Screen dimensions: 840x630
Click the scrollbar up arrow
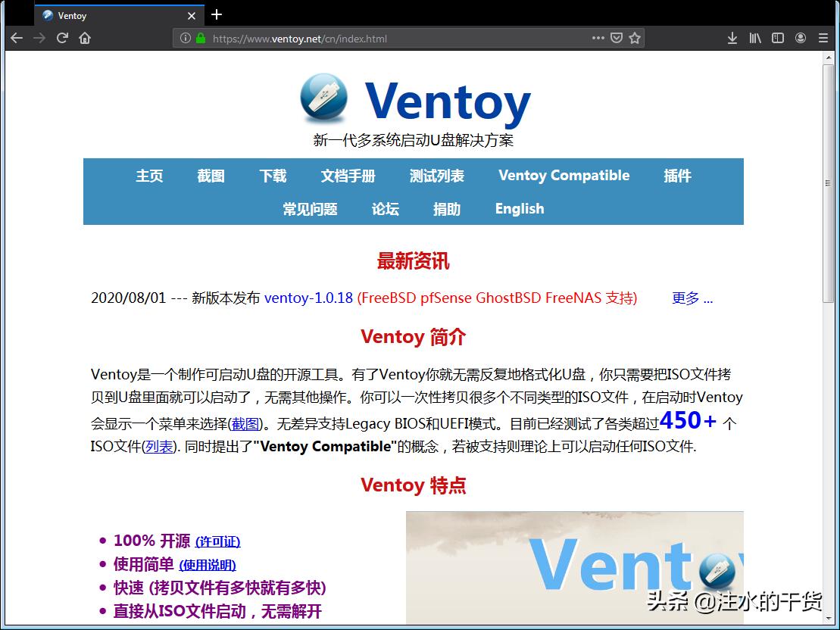point(829,58)
